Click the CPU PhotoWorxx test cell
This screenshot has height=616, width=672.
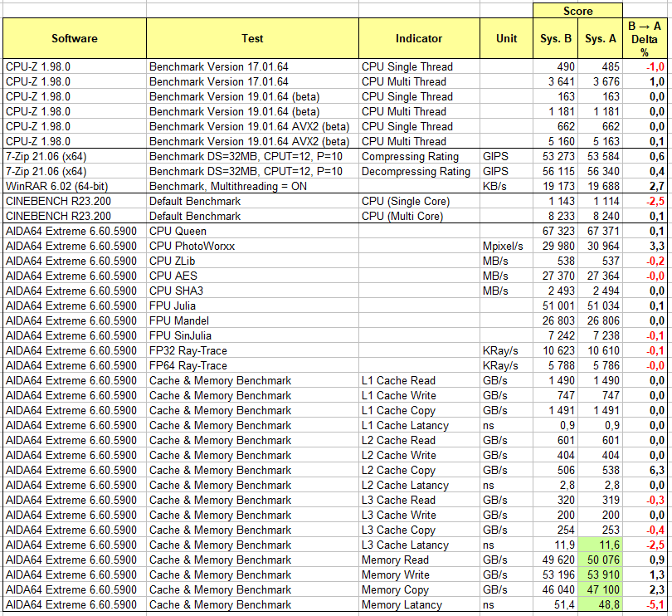(252, 247)
